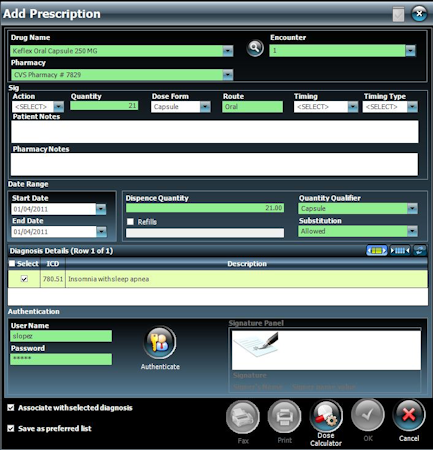Click the Description column header

(247, 264)
